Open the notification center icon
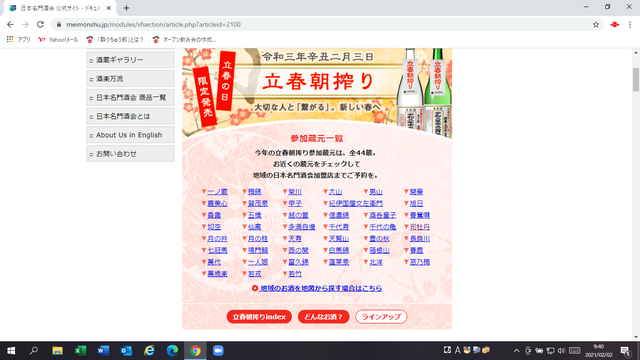Viewport: 640px width, 360px height. 626,351
